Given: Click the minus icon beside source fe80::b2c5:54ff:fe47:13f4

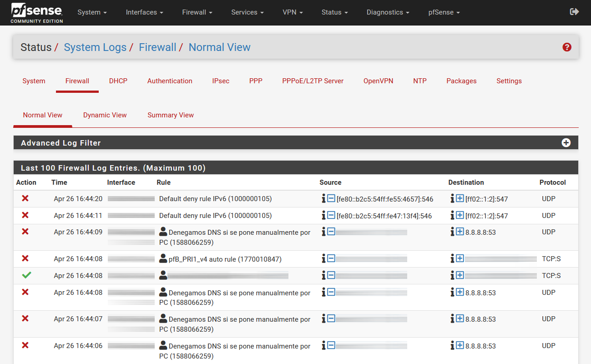Looking at the screenshot, I should (x=331, y=215).
